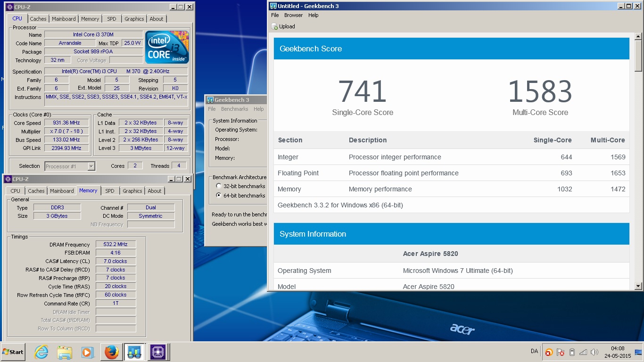Viewport: 644px width, 362px height.
Task: Open Windows Media Player from taskbar
Action: [88, 352]
